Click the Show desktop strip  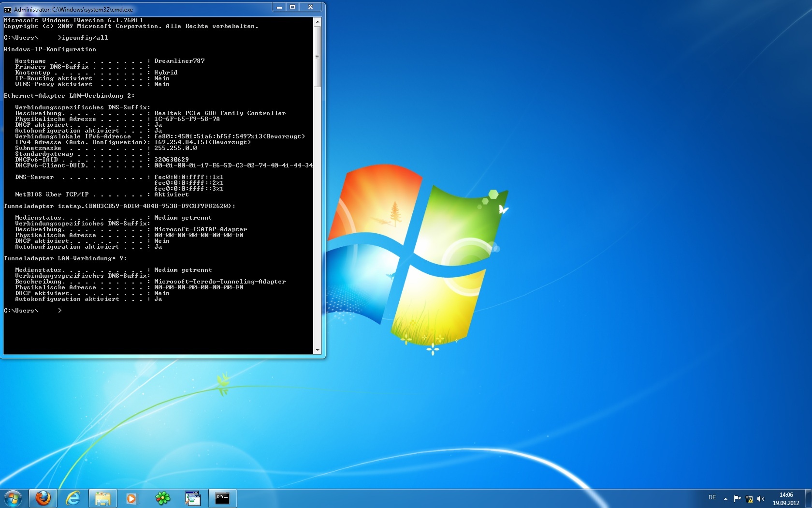pyautogui.click(x=808, y=498)
